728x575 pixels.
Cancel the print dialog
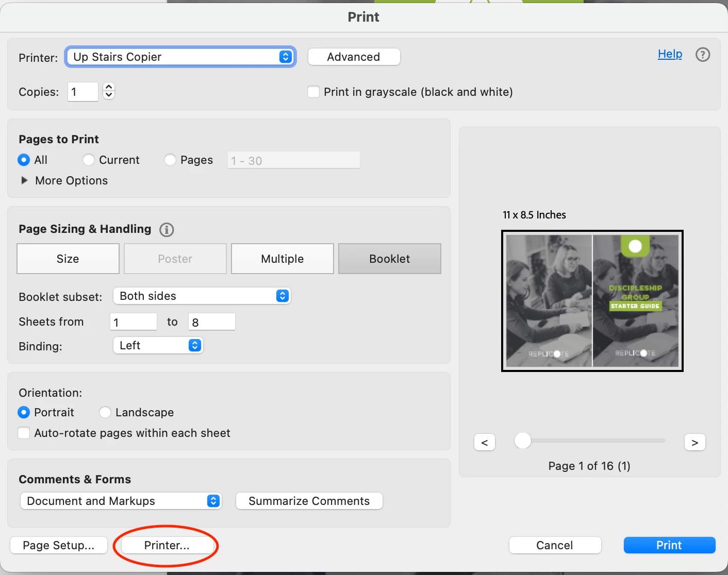(x=555, y=545)
